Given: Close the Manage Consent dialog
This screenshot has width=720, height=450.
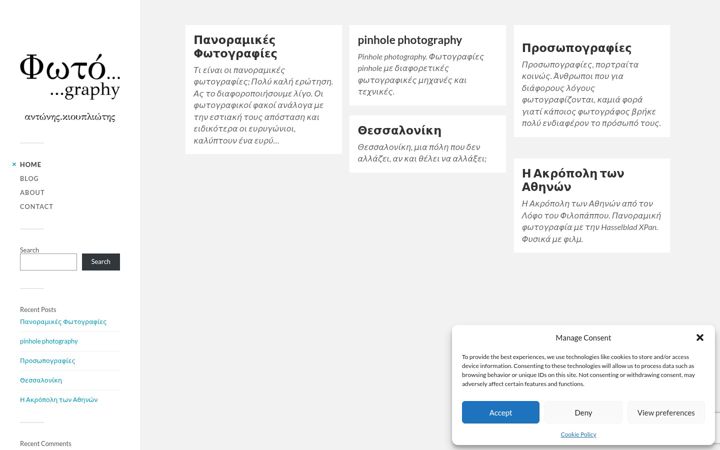Looking at the screenshot, I should [x=699, y=338].
